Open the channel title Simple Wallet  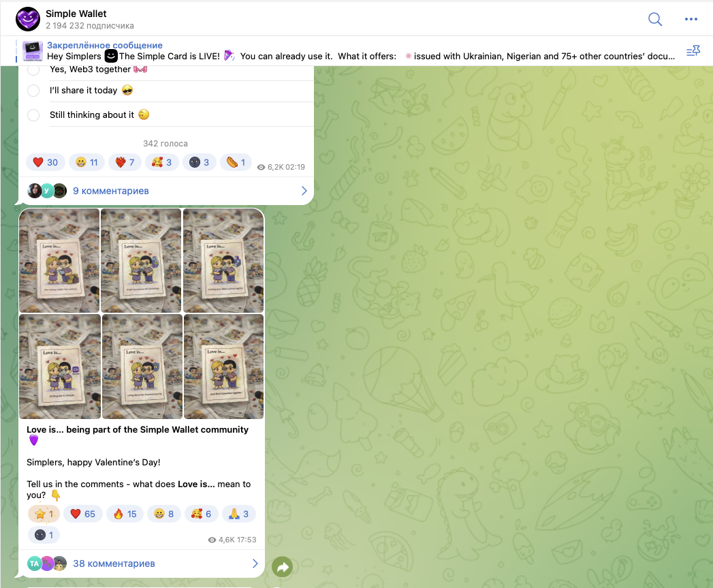(x=76, y=14)
